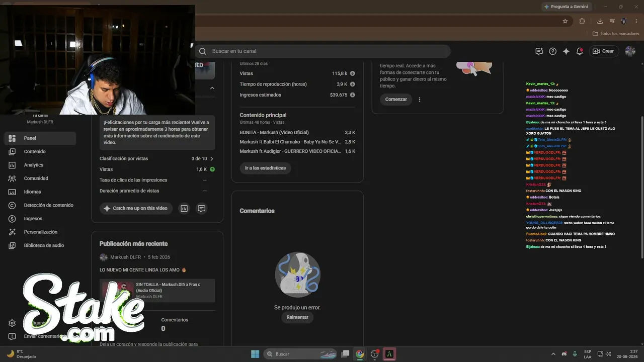Click the Comentarios card heading

point(257,211)
